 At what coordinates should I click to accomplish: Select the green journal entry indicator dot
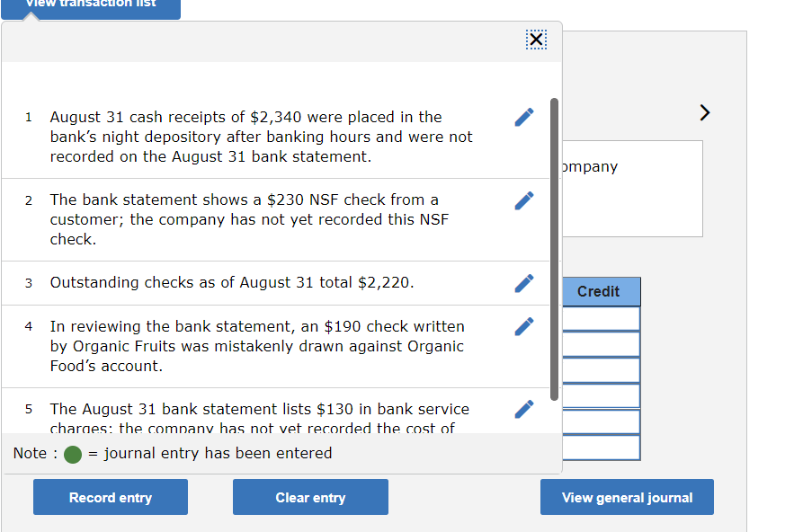pos(72,454)
